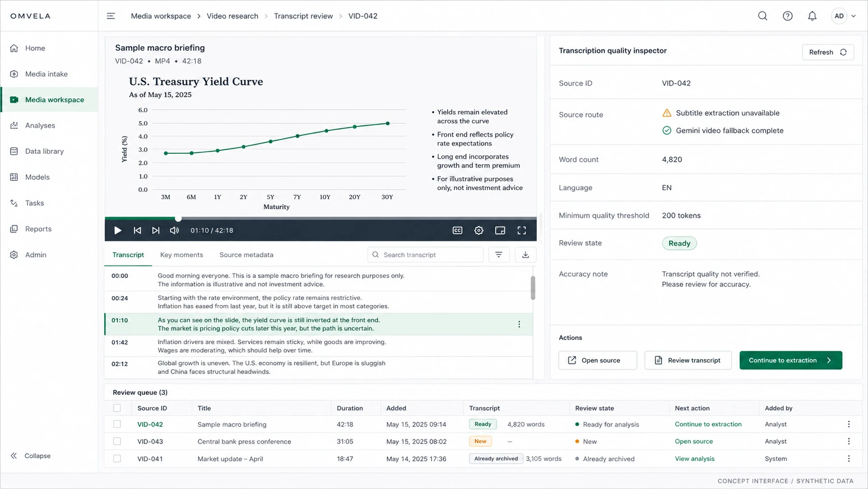Open video player settings gear

479,230
